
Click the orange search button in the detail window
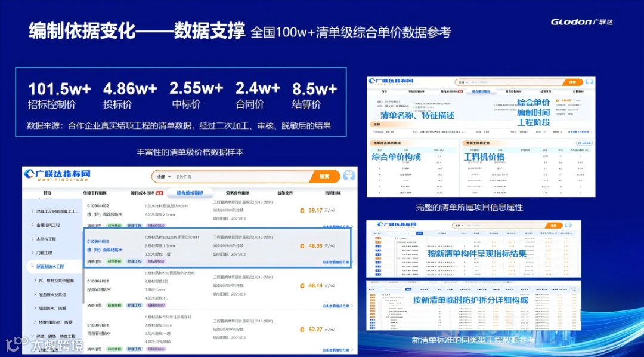(x=572, y=82)
